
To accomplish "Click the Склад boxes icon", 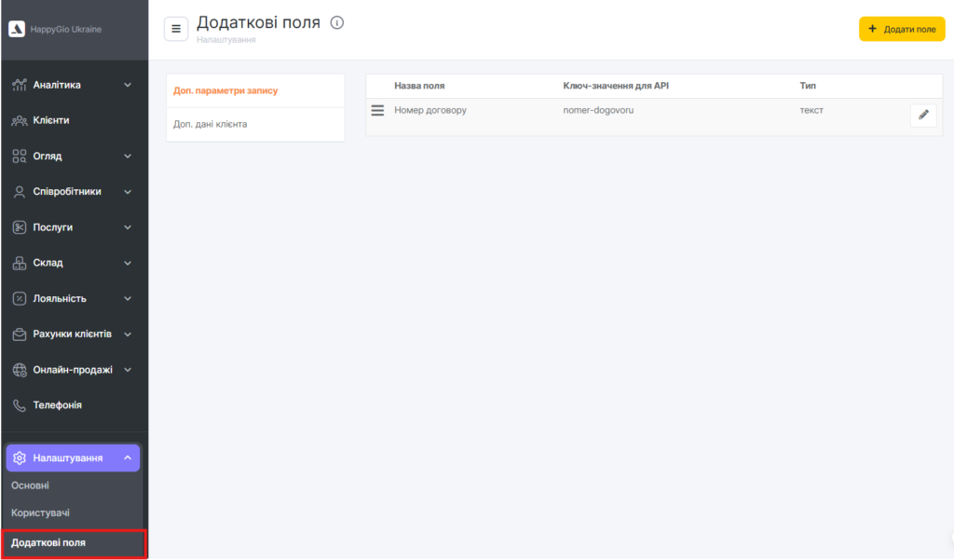I will tap(19, 263).
